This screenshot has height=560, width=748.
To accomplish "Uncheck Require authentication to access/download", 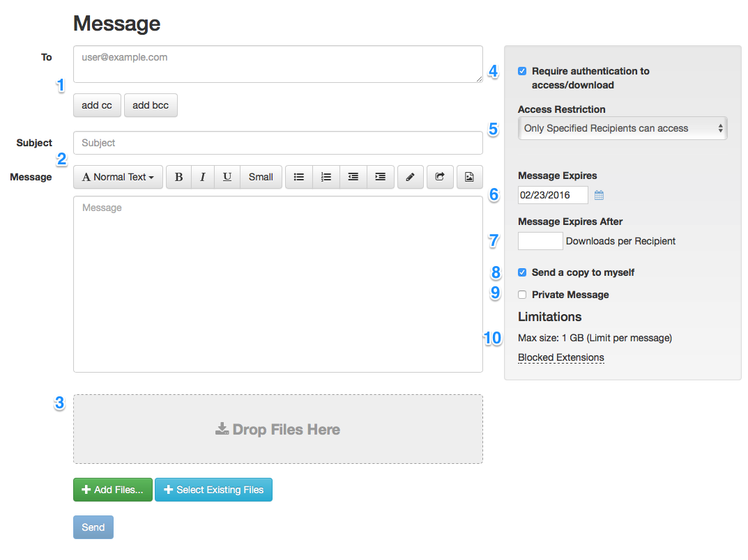I will click(521, 70).
